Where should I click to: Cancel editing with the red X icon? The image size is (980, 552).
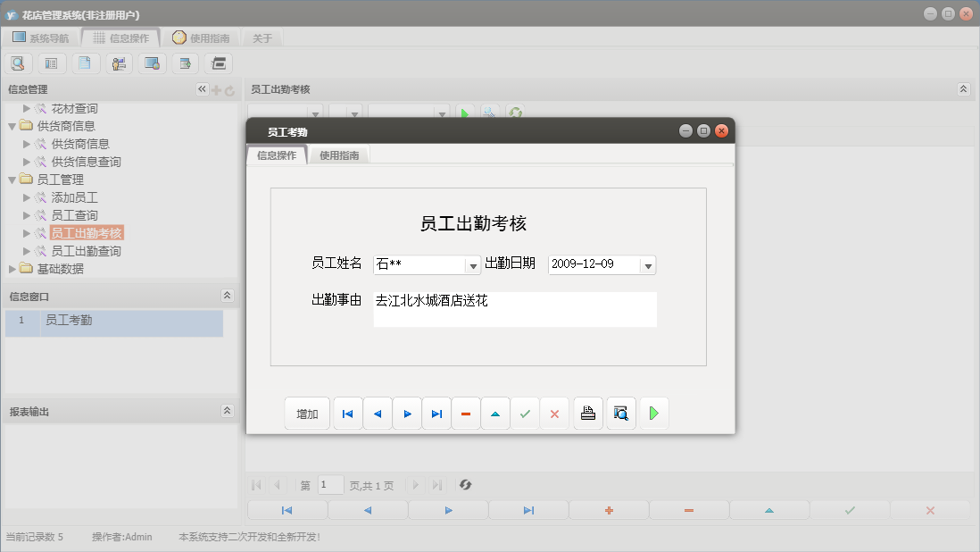(x=554, y=413)
